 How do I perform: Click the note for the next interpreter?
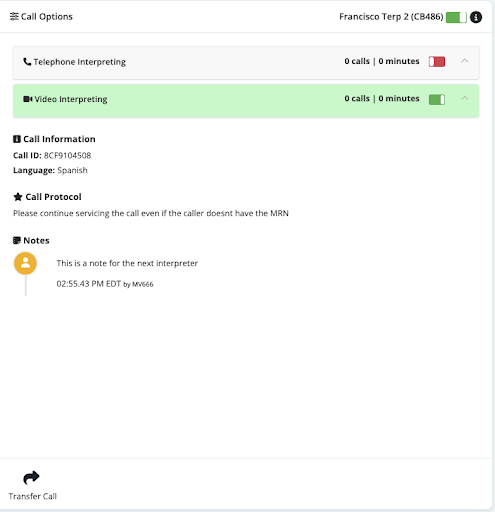click(x=127, y=263)
